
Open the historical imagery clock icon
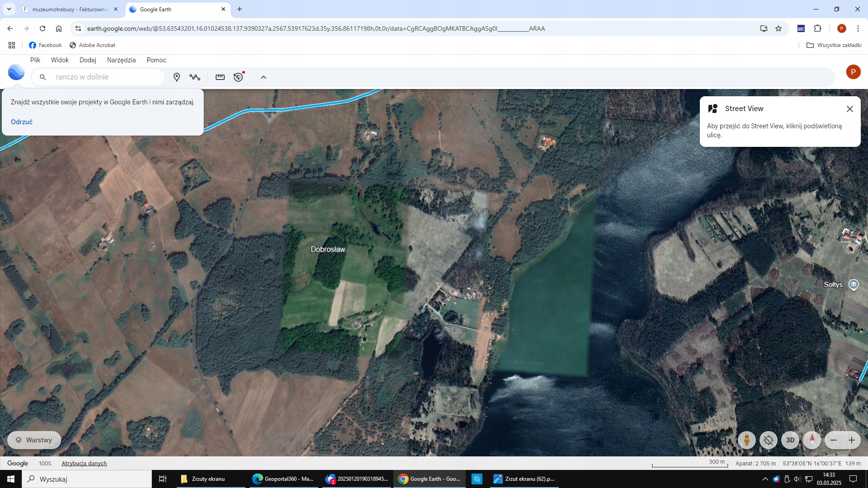click(x=238, y=77)
